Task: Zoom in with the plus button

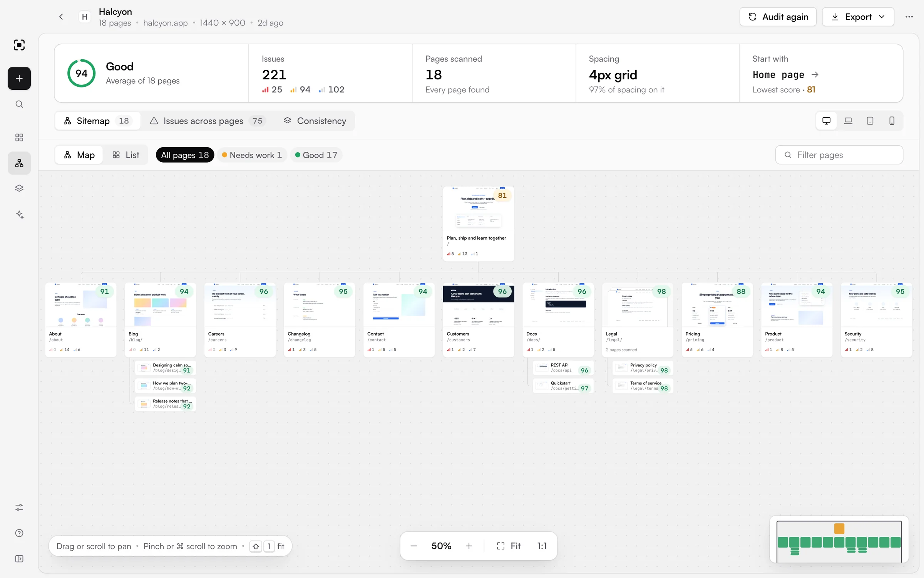Action: 469,546
